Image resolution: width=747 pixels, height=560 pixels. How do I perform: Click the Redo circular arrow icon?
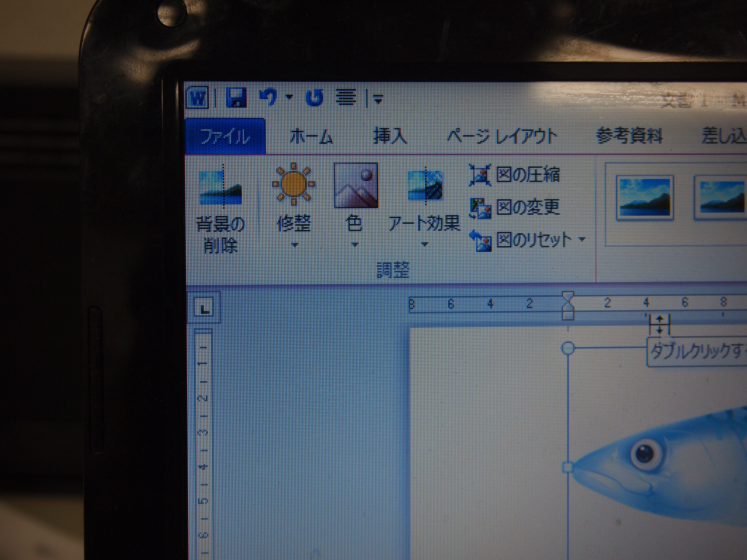(x=315, y=98)
